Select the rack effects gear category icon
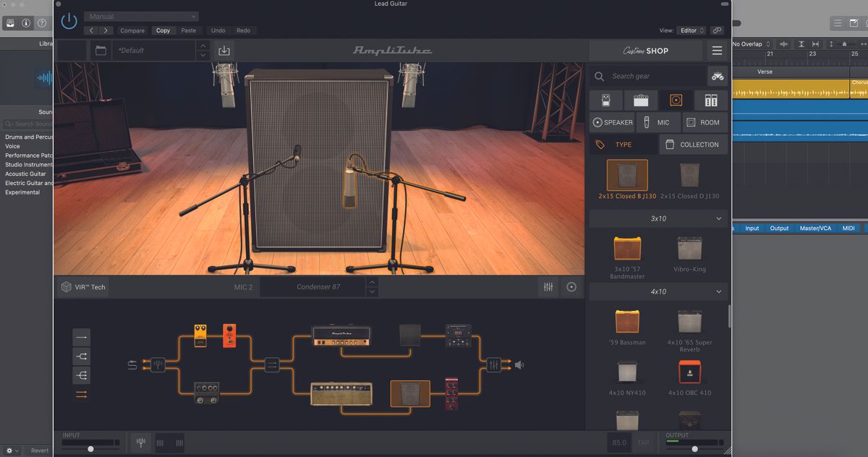Viewport: 868px width, 457px height. coord(711,99)
